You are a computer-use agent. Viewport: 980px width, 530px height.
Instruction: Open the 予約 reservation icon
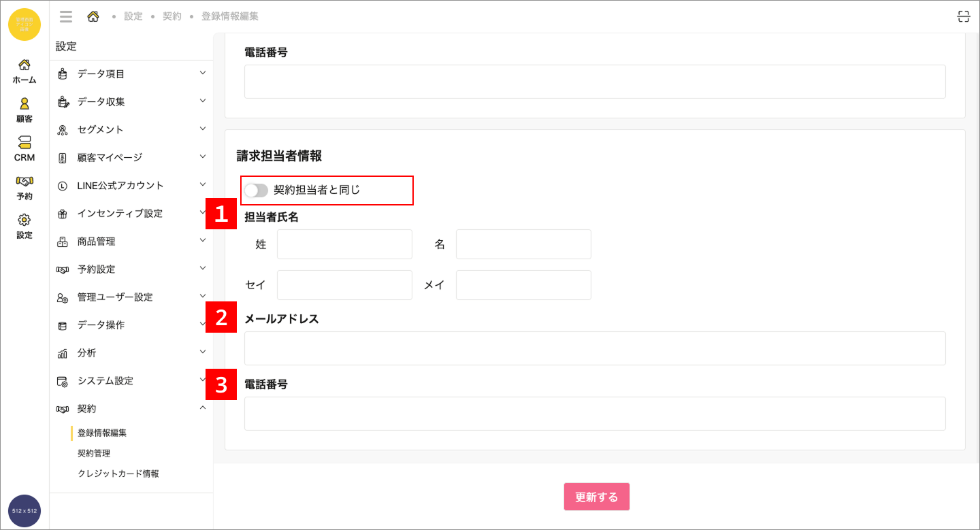coord(24,187)
